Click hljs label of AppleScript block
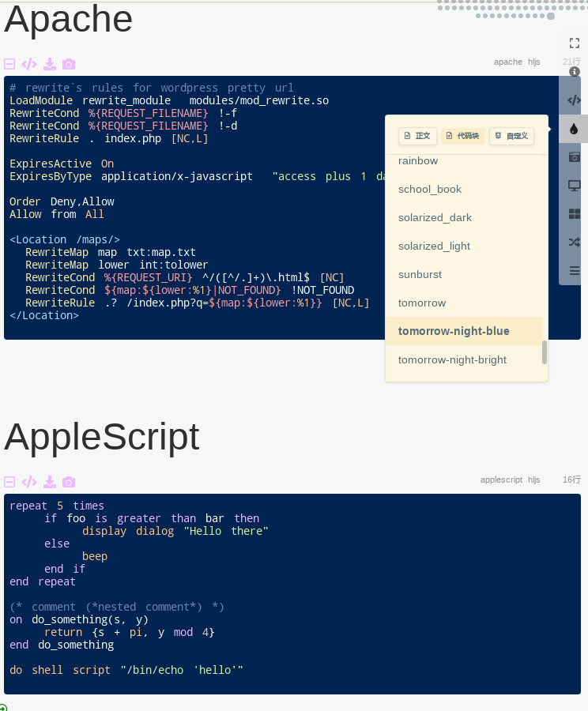Image resolution: width=588 pixels, height=711 pixels. [534, 480]
